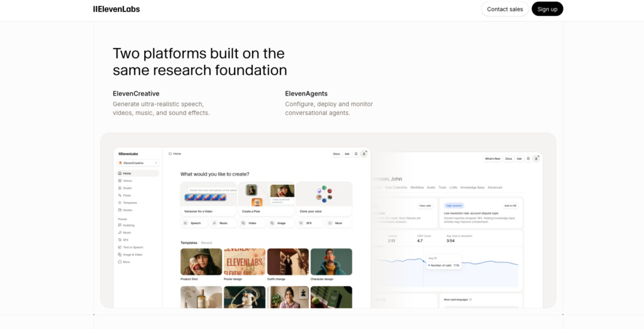Switch to the LLMs tab
The height and width of the screenshot is (329, 644).
pyautogui.click(x=453, y=187)
